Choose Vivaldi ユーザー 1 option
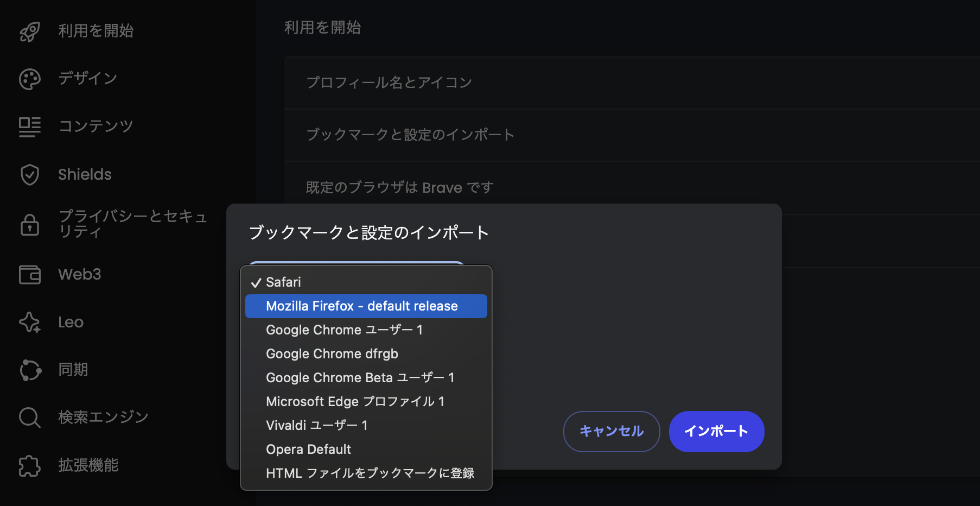The width and height of the screenshot is (980, 506). (x=366, y=426)
